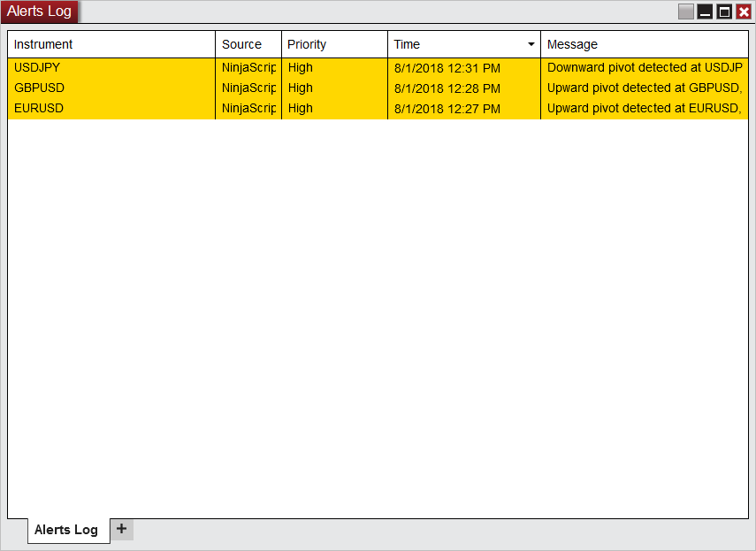Click the Upward pivot detected at GBPUSD message
This screenshot has height=551, width=756.
[x=645, y=88]
